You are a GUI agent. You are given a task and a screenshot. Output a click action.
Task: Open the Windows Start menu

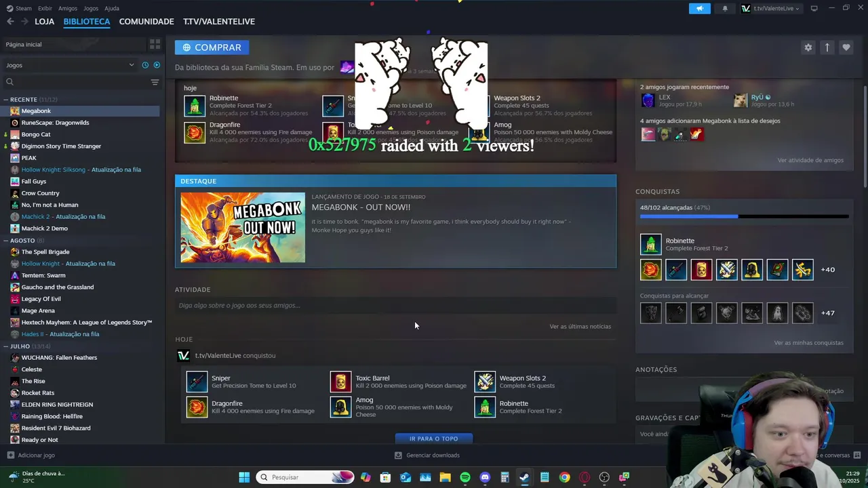pyautogui.click(x=244, y=477)
